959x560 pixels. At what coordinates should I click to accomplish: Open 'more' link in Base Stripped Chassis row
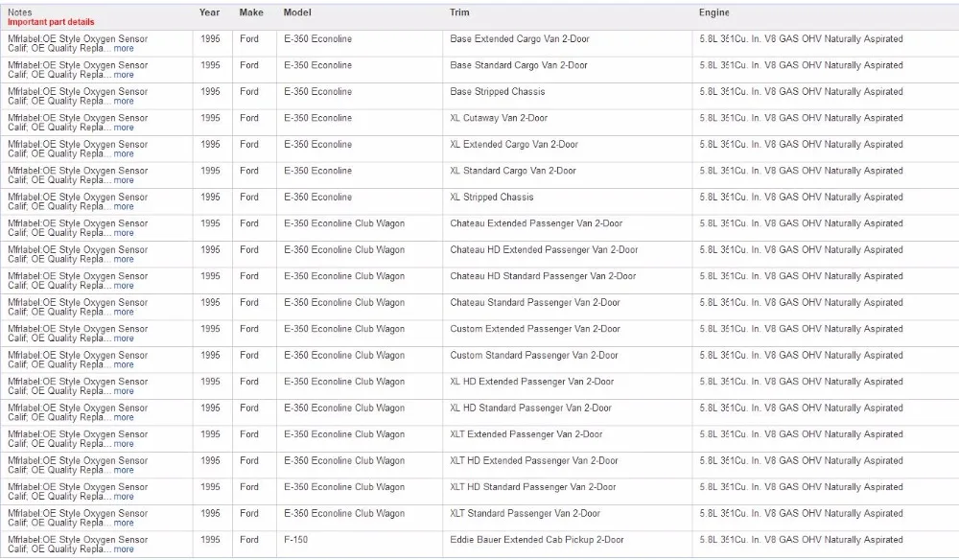[124, 101]
